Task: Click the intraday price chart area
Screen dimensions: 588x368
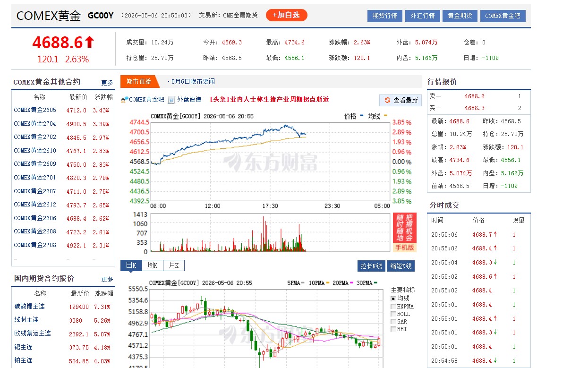Action: 270,162
